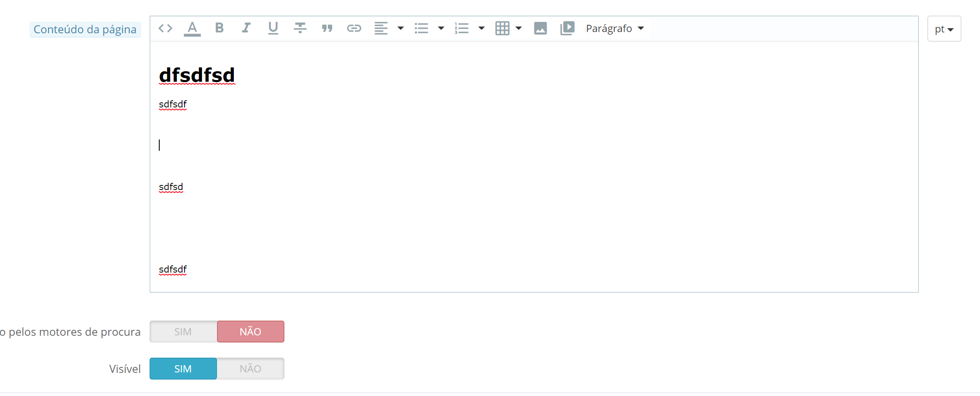Insert an image with the picture icon
980x396 pixels.
pos(540,28)
